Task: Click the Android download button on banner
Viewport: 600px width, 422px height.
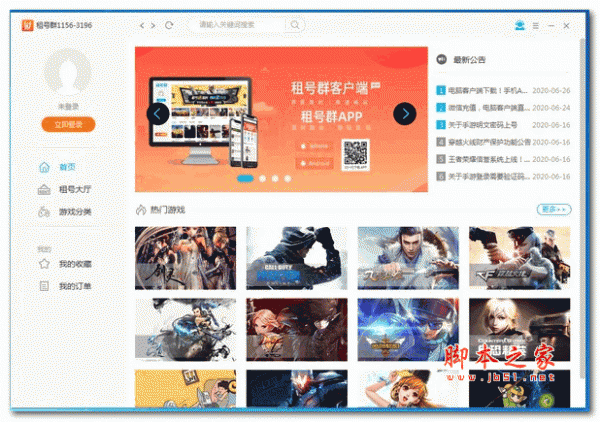Action: 315,163
